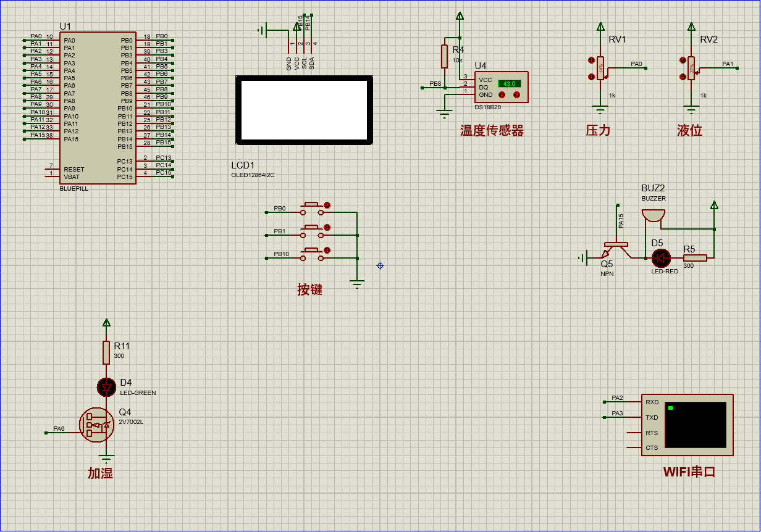Select resistor R11 300 symbol
Viewport: 761px width, 532px height.
pyautogui.click(x=106, y=352)
